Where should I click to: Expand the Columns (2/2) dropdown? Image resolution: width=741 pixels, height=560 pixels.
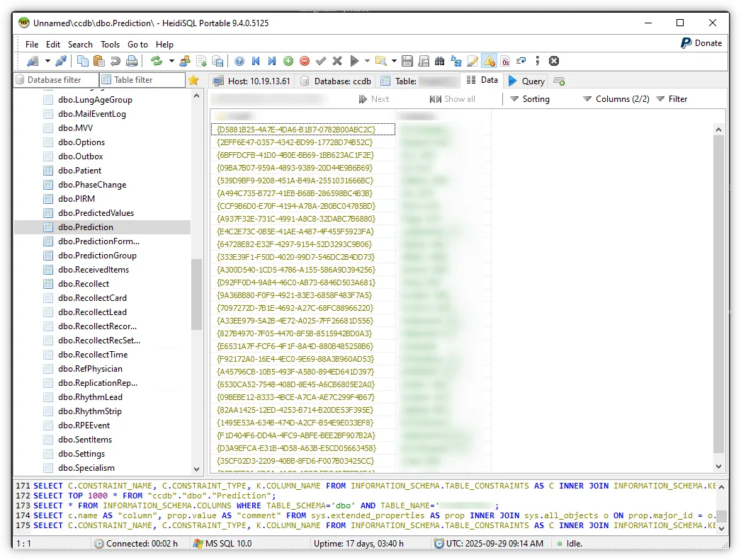616,98
